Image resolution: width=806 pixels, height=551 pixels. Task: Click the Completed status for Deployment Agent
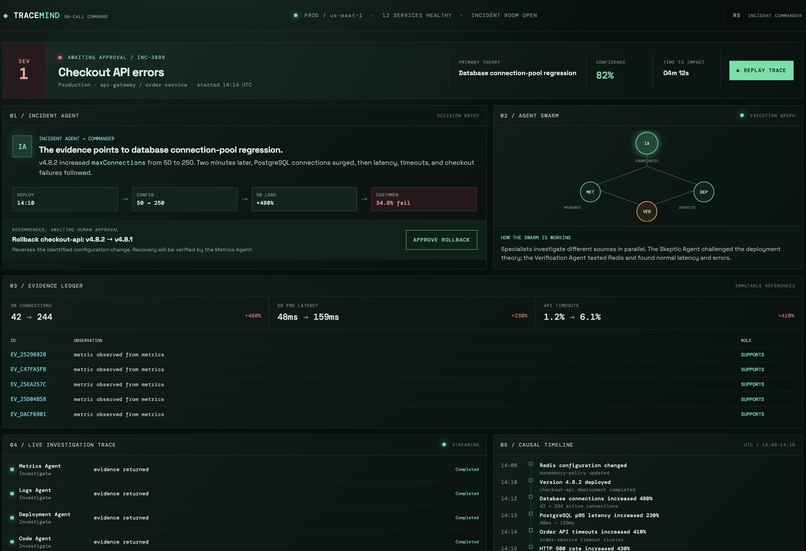[x=467, y=518]
